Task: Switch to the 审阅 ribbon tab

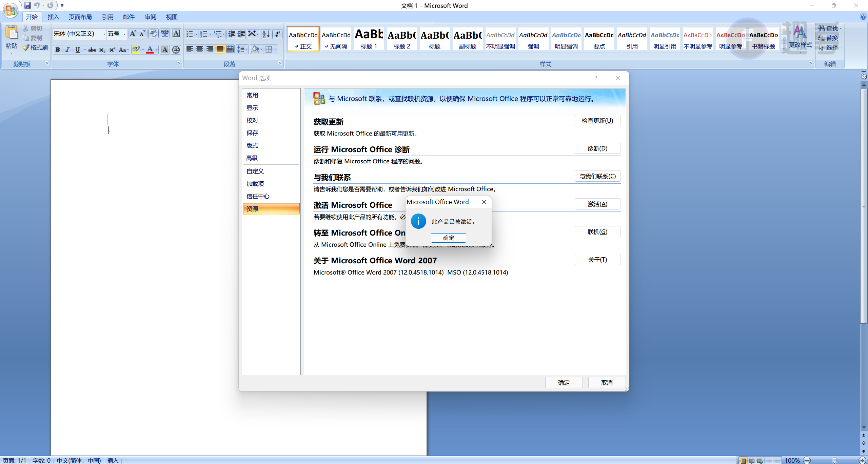Action: (x=150, y=17)
